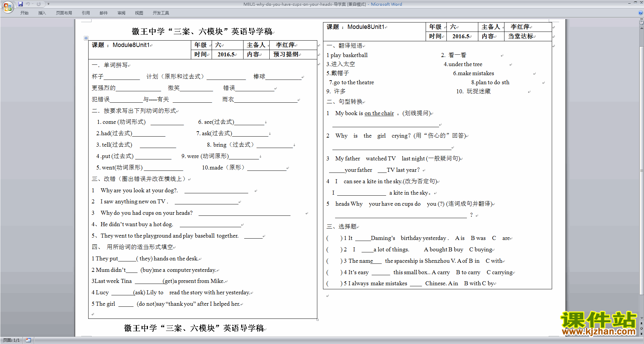Click the phrase 10. 玩捉迷藏
This screenshot has height=344, width=644.
pyautogui.click(x=473, y=91)
